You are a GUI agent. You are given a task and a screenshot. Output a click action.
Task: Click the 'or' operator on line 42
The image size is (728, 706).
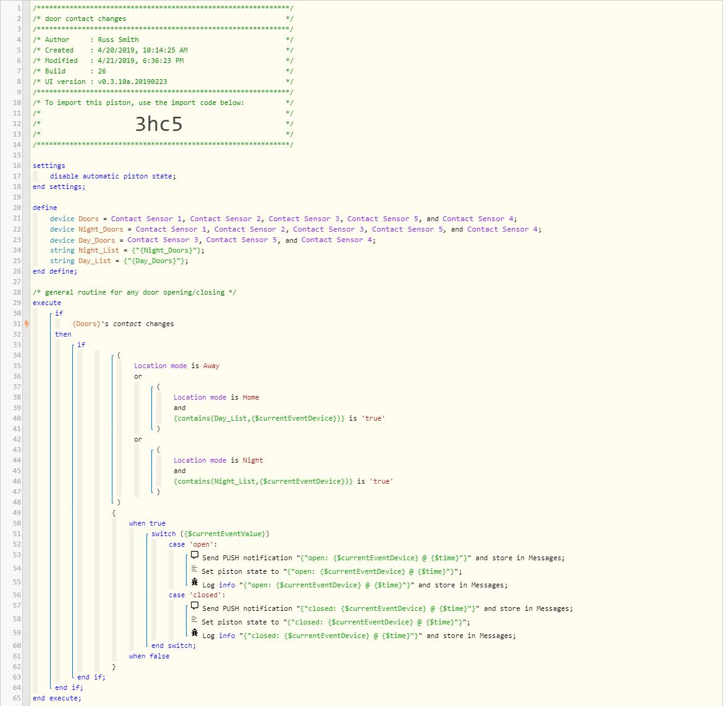pyautogui.click(x=138, y=440)
